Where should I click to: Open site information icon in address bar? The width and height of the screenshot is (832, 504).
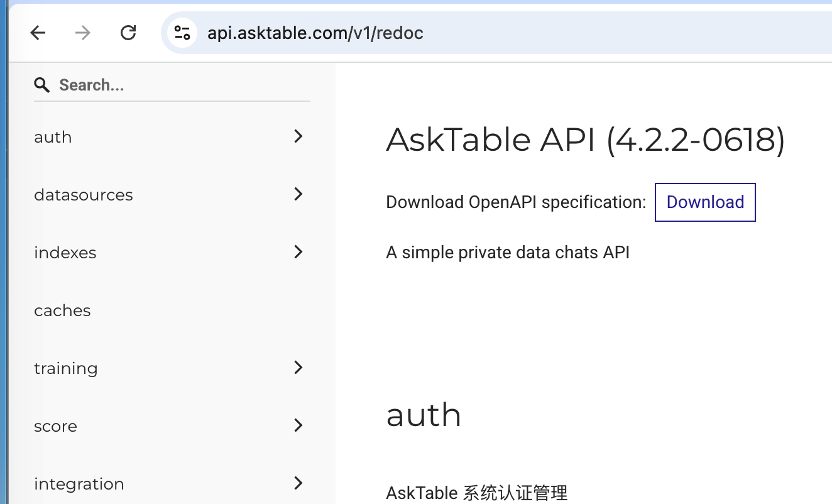[x=182, y=33]
